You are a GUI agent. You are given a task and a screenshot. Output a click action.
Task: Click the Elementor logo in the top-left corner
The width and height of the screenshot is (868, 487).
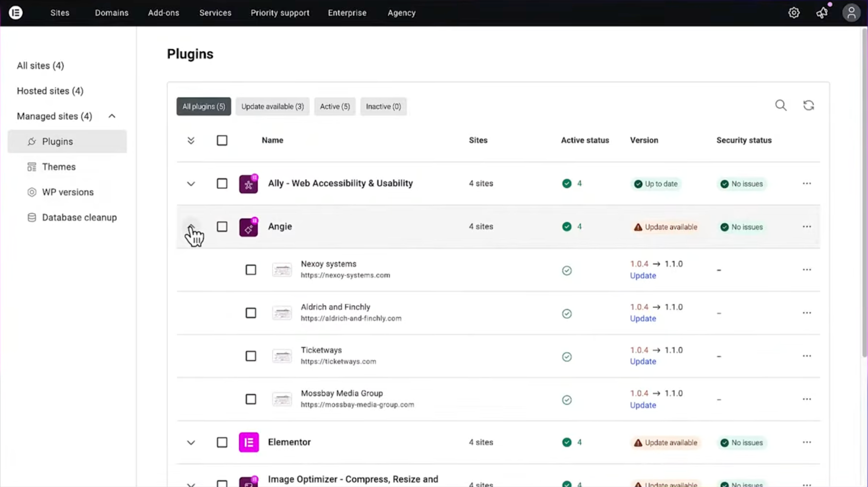click(x=16, y=13)
